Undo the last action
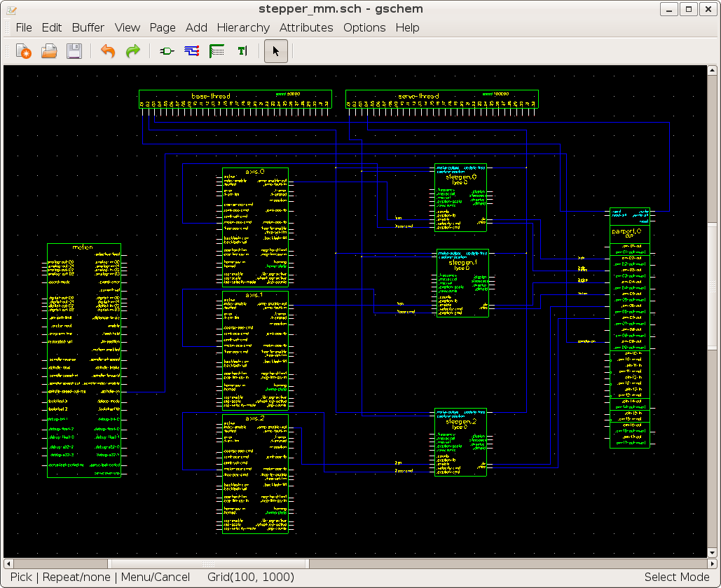This screenshot has height=588, width=721. click(x=108, y=51)
